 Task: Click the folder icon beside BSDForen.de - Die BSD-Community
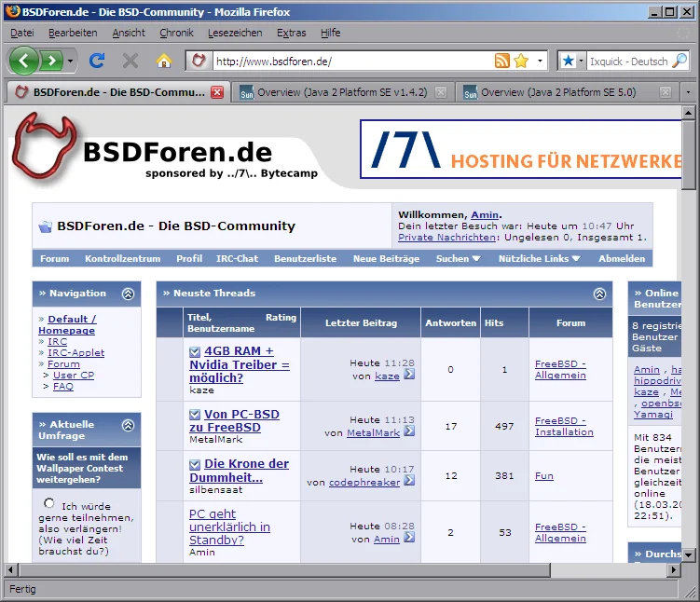pos(45,226)
